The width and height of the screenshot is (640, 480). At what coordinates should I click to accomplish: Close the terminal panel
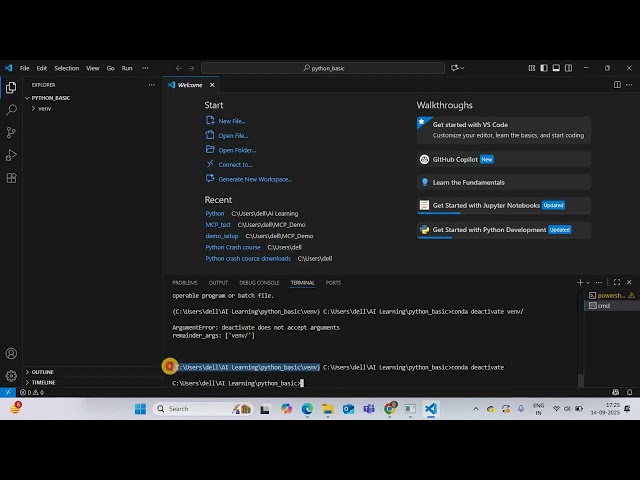(629, 282)
